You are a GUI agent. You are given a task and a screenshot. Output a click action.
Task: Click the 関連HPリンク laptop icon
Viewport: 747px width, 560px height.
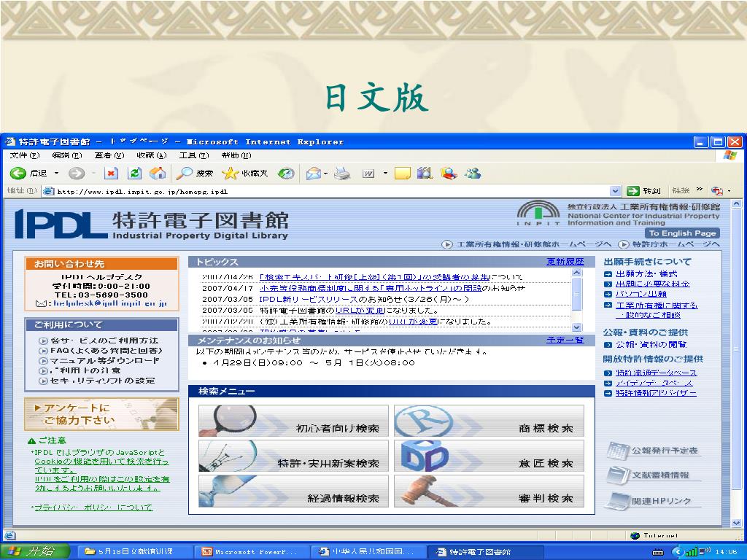(619, 501)
